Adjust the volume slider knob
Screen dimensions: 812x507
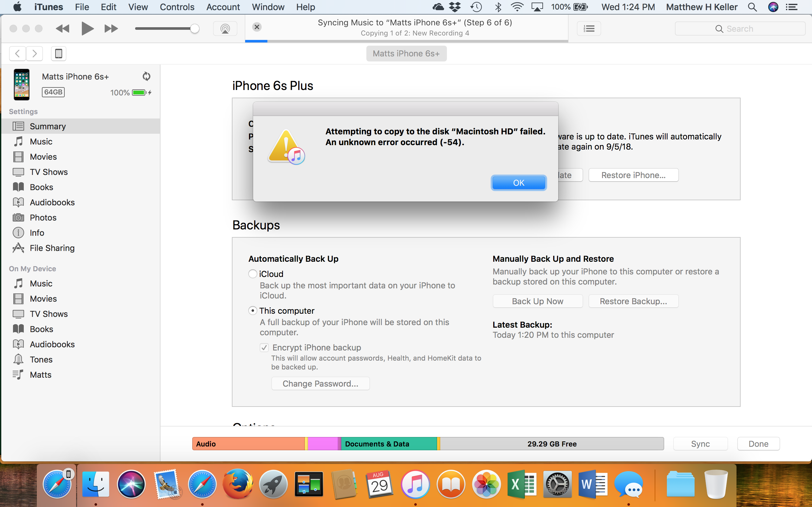(x=195, y=29)
